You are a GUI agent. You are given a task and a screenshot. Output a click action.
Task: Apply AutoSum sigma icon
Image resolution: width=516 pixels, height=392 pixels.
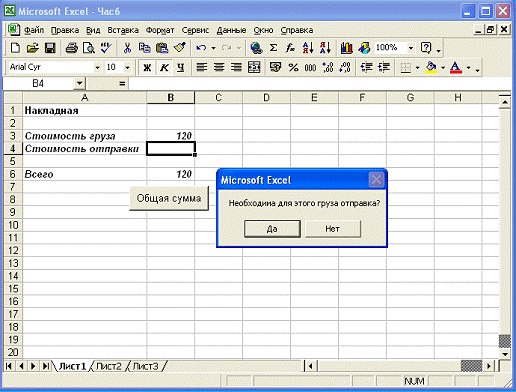point(273,48)
